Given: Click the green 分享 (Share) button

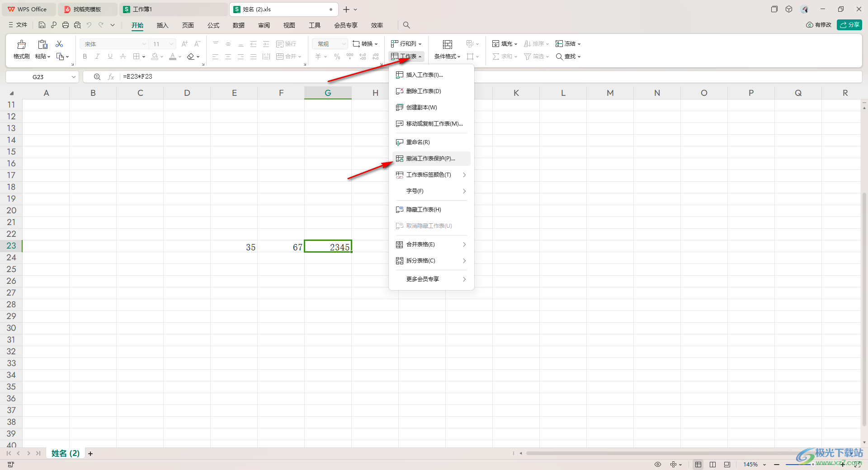Looking at the screenshot, I should click(849, 25).
